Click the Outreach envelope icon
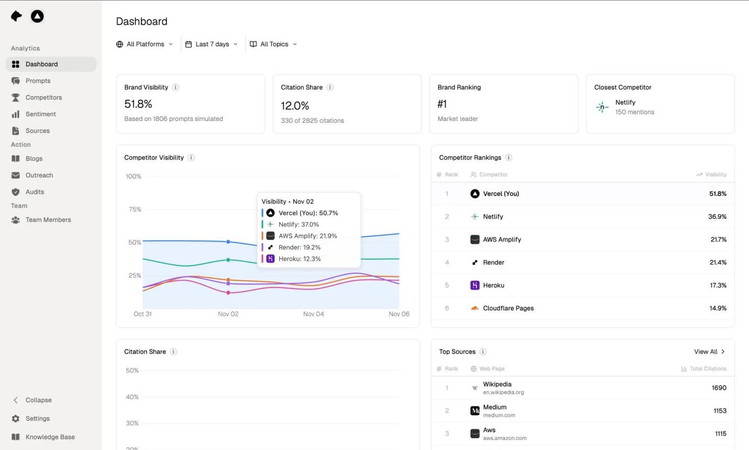This screenshot has height=450, width=749. (15, 175)
